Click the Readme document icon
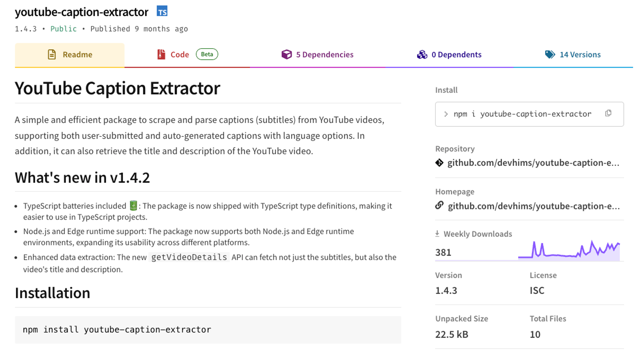 coord(52,54)
